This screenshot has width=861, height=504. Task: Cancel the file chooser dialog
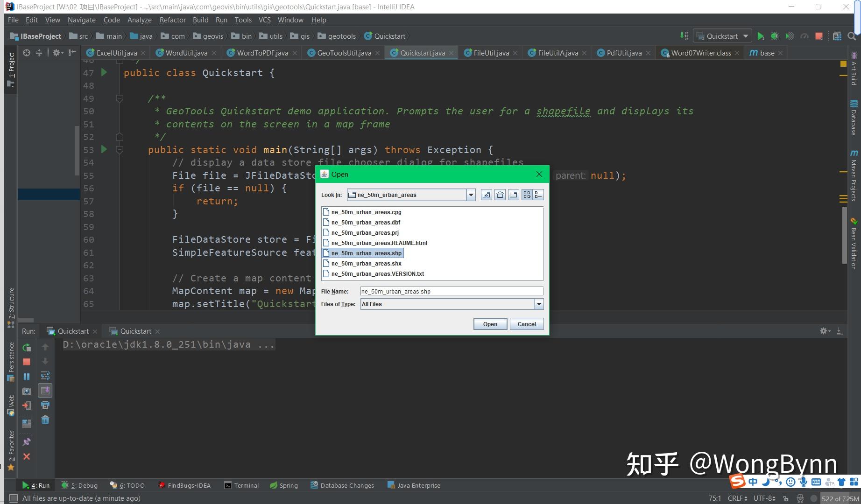pos(526,324)
